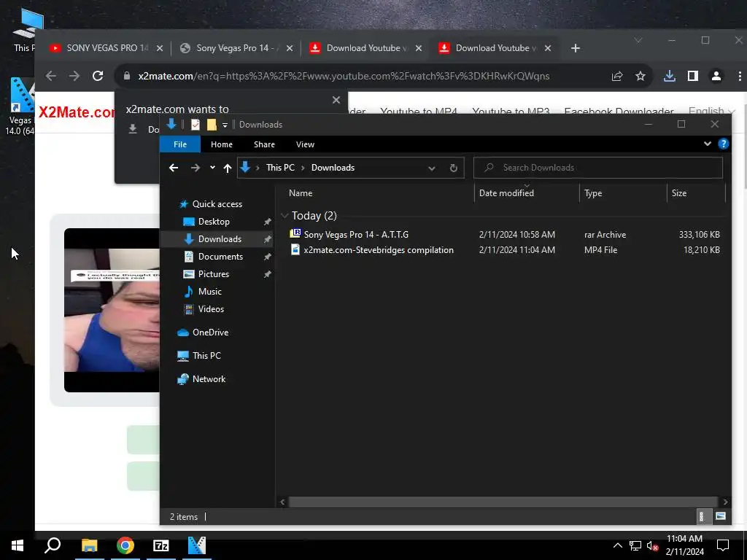Open taskbar search magnifier
Viewport: 747px width, 560px height.
click(53, 545)
